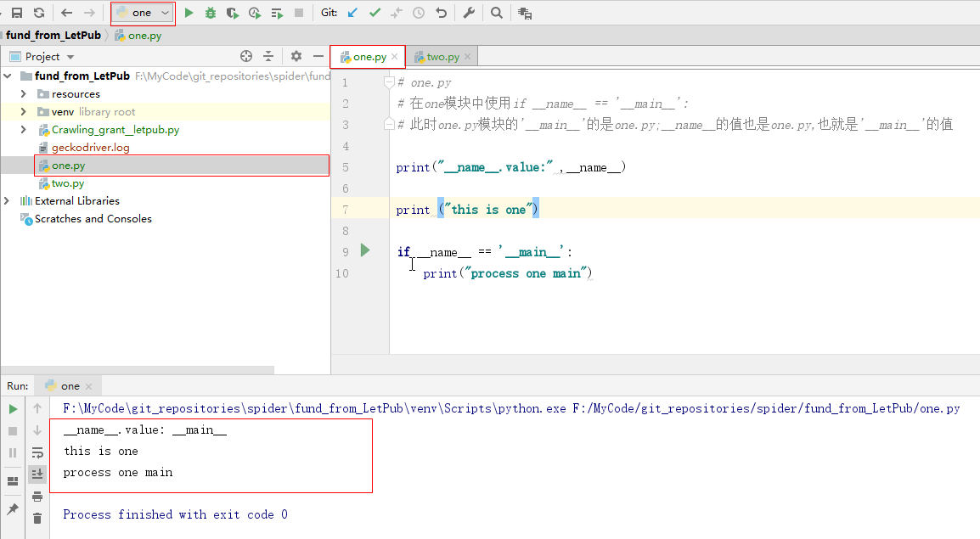
Task: Start debugging with the Debug icon
Action: 210,12
